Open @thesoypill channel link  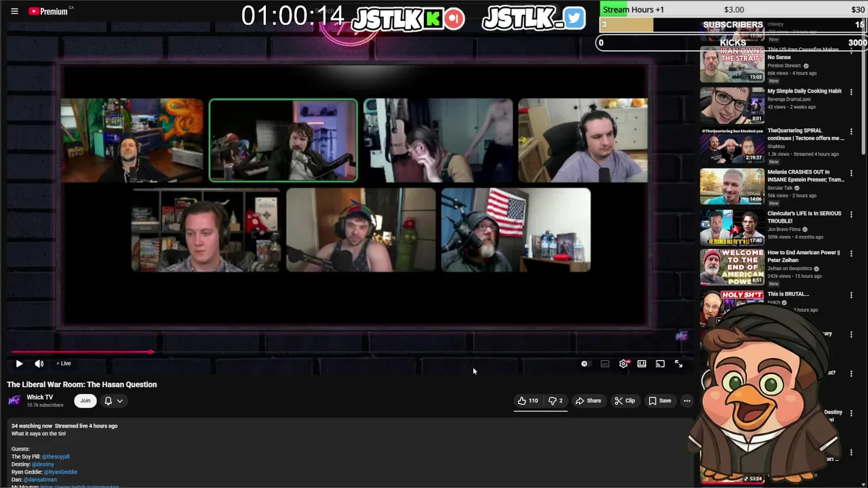tap(56, 457)
